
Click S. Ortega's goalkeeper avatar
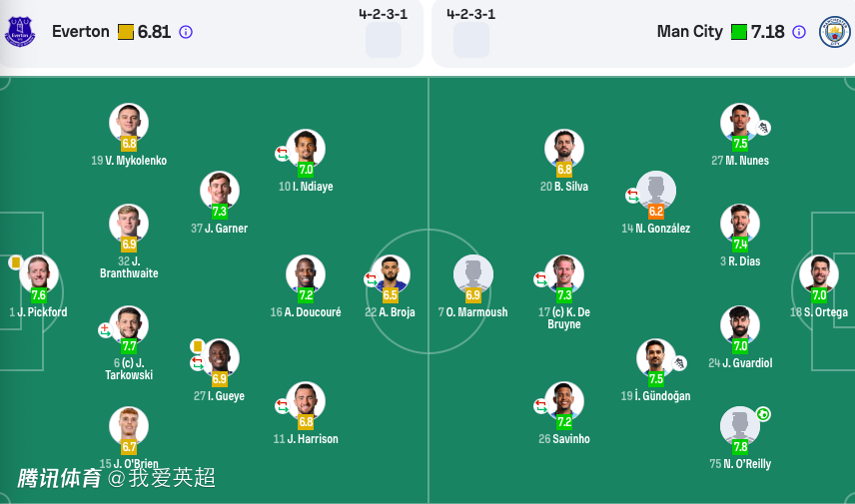pyautogui.click(x=818, y=273)
